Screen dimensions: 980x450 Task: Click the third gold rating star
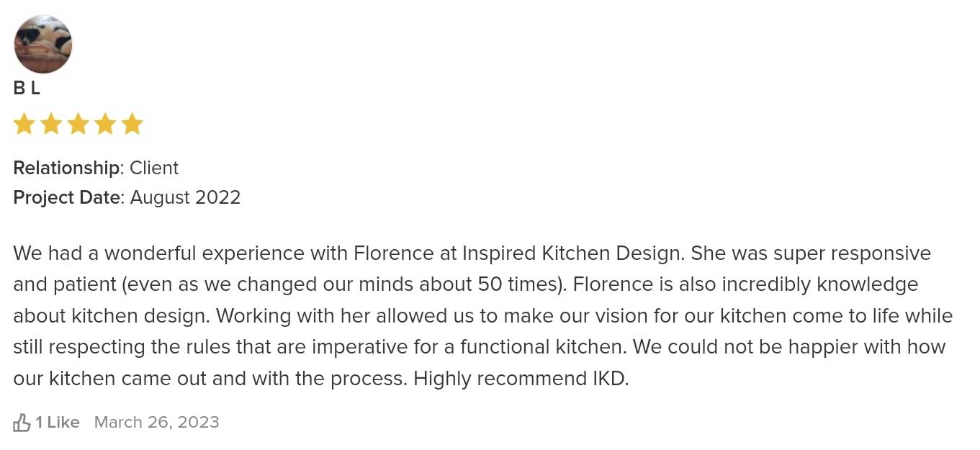(78, 124)
